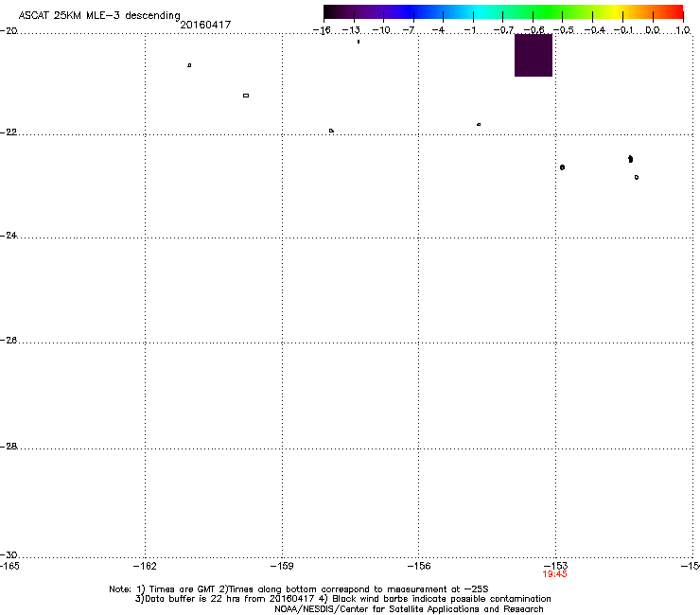Click the longitude label '-162'
The height and width of the screenshot is (615, 700).
tap(145, 567)
